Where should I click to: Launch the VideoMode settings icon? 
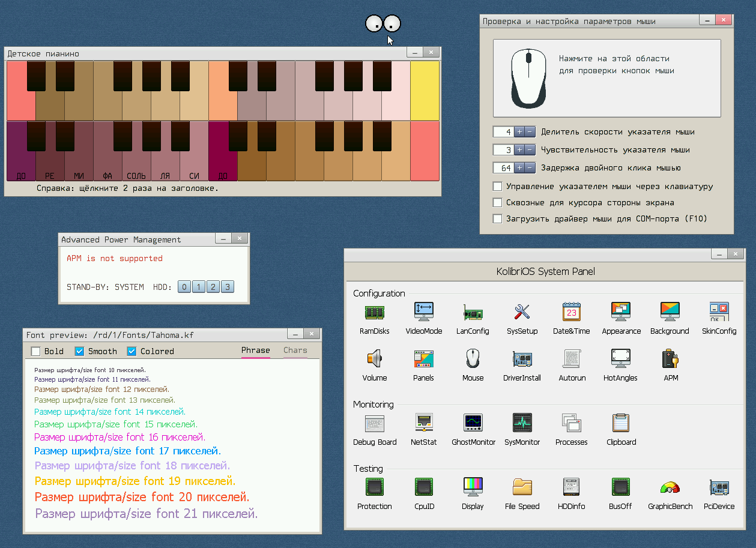click(x=423, y=312)
